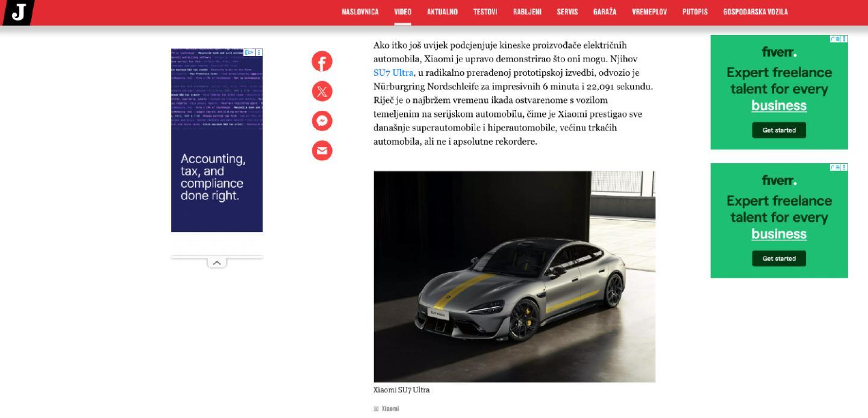
Task: Open the Garaža section
Action: [605, 12]
